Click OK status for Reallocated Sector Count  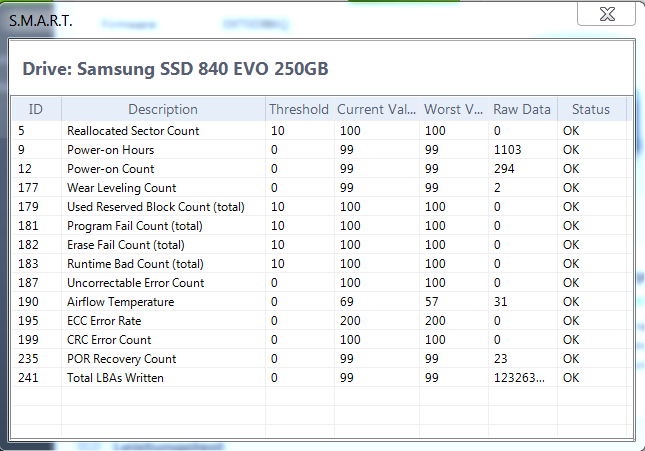tap(571, 131)
